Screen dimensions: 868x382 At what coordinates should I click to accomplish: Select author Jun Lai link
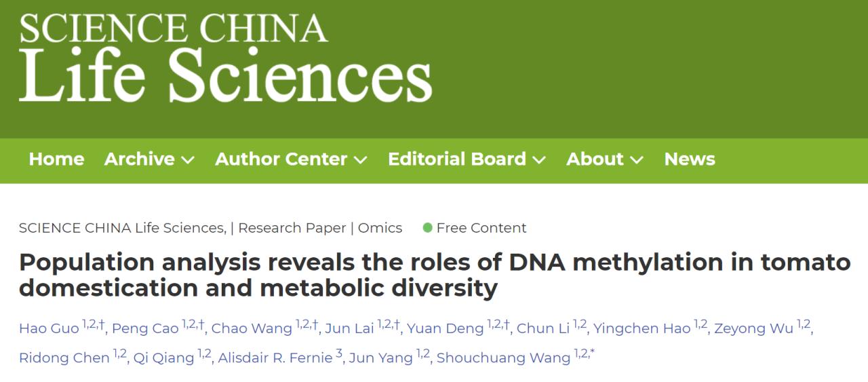[x=349, y=328]
